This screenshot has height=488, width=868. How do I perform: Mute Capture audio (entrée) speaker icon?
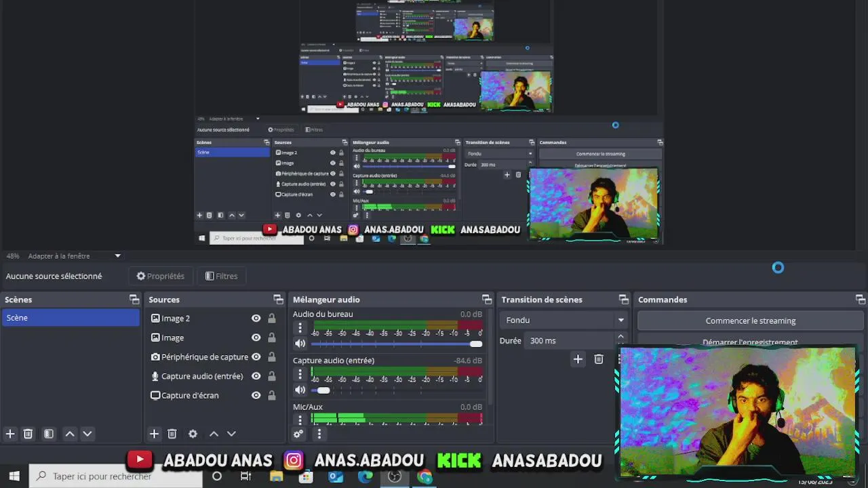coord(300,390)
